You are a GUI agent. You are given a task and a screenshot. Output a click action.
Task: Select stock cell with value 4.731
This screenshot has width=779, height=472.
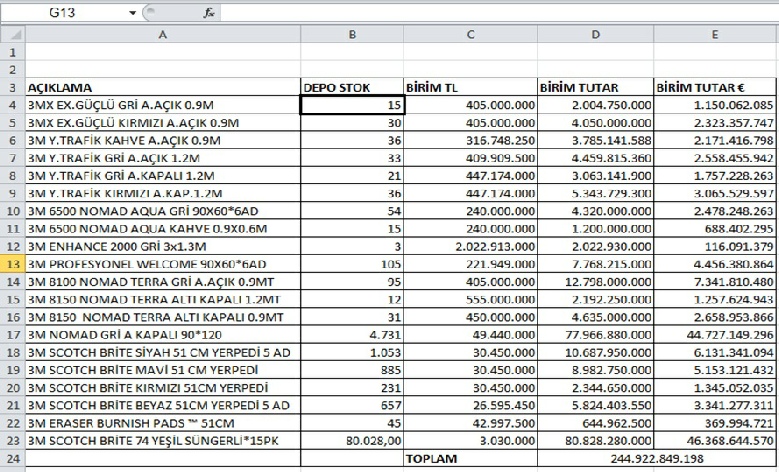click(x=352, y=335)
